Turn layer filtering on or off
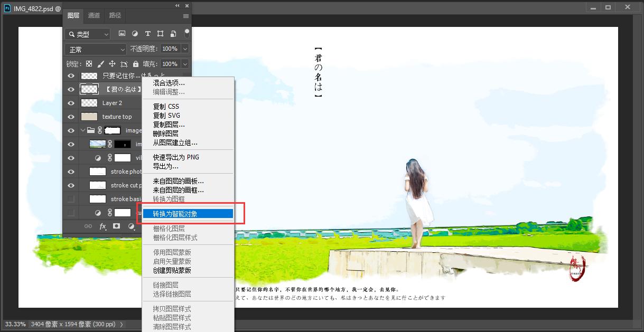The image size is (644, 332). click(x=186, y=33)
